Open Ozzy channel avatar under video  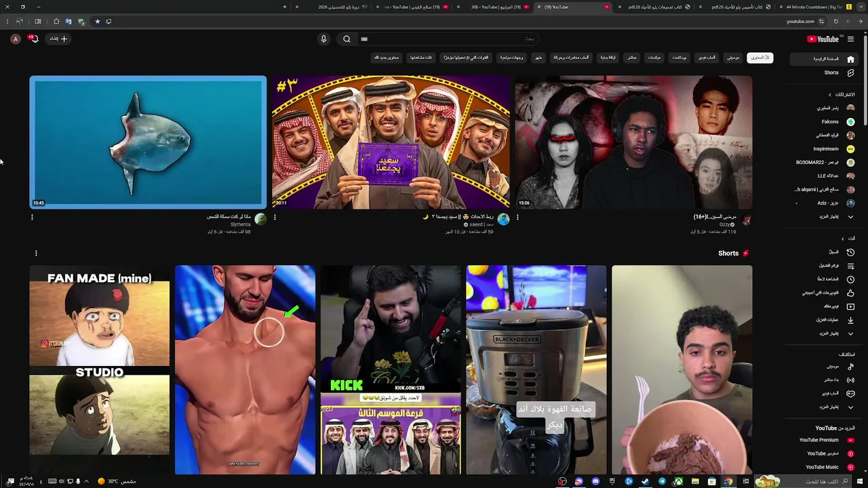746,220
